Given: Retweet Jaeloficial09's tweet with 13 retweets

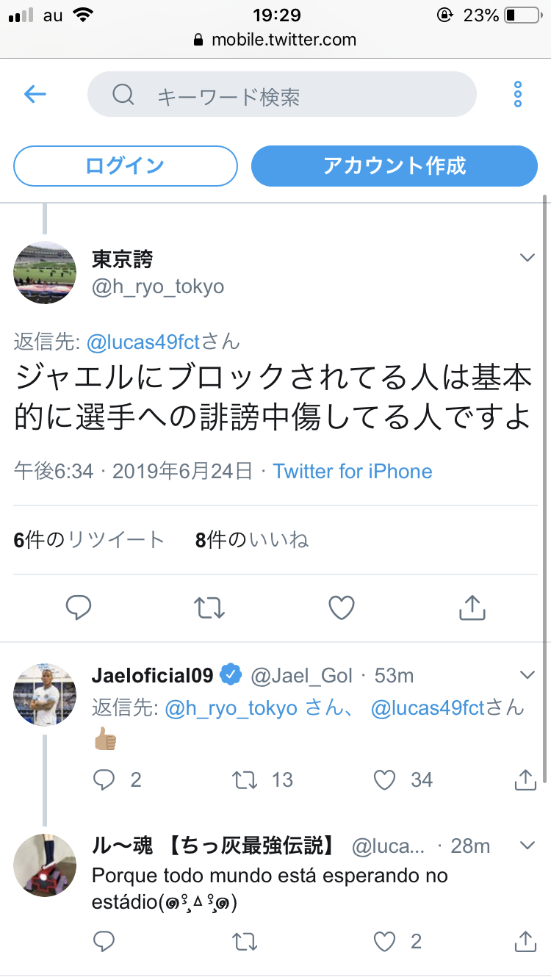Looking at the screenshot, I should (x=245, y=779).
